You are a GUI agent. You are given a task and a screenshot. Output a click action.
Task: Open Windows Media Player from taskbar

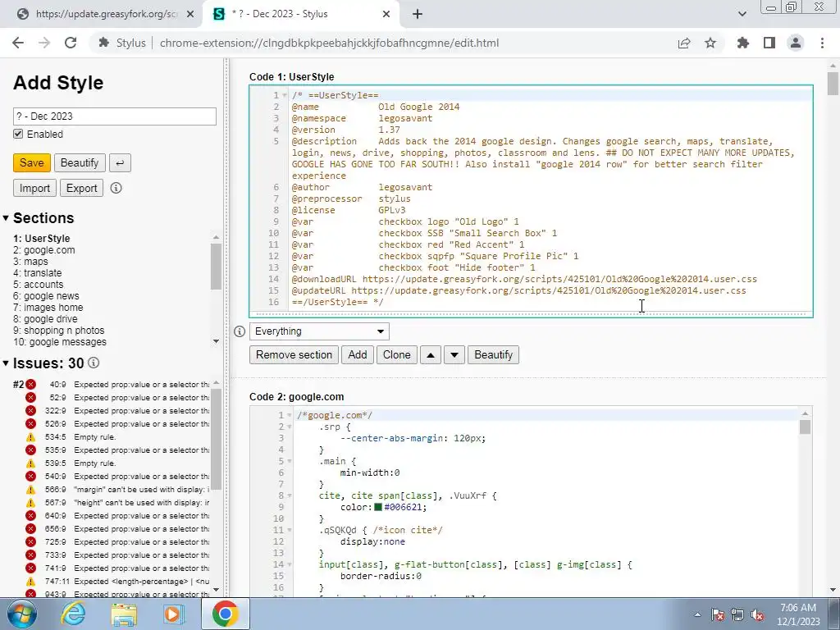point(174,614)
